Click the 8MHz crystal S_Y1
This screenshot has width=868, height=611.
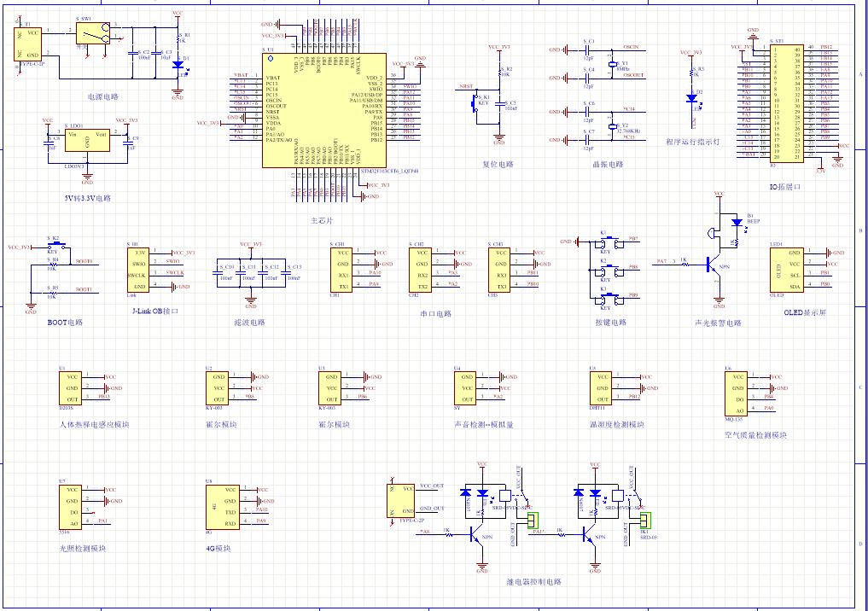(x=611, y=64)
